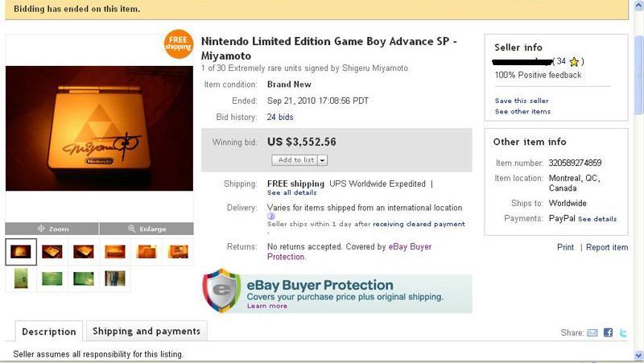The height and width of the screenshot is (363, 644).
Task: Click Save this seller link
Action: pyautogui.click(x=522, y=101)
